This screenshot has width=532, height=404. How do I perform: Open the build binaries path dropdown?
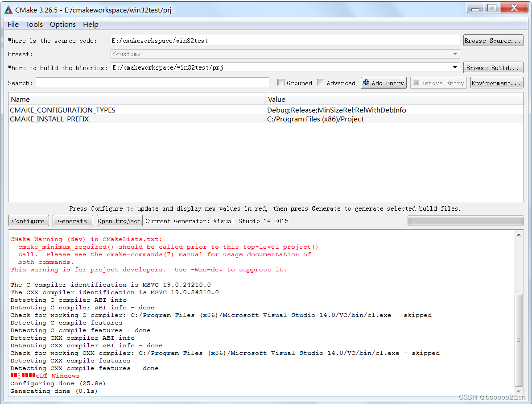(456, 67)
